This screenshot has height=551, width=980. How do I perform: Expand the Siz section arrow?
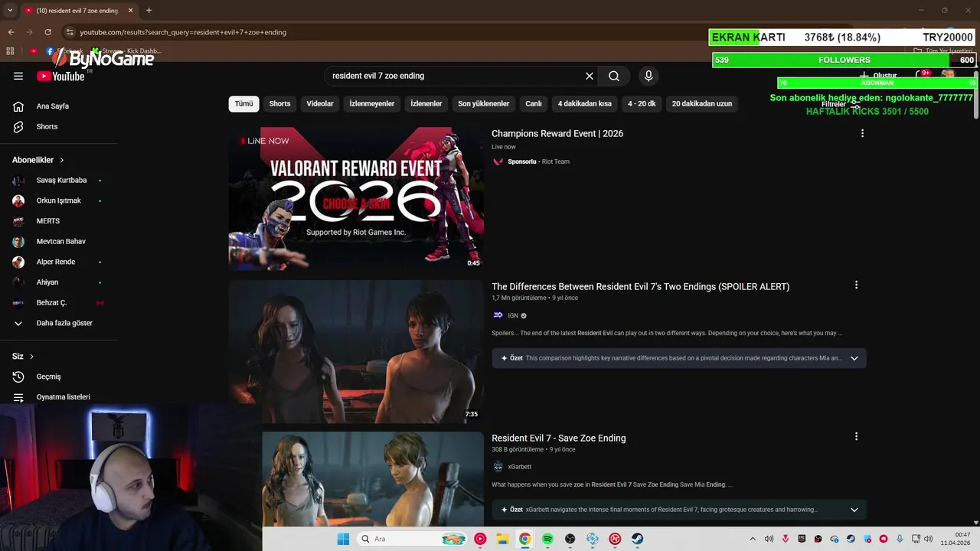click(x=31, y=357)
